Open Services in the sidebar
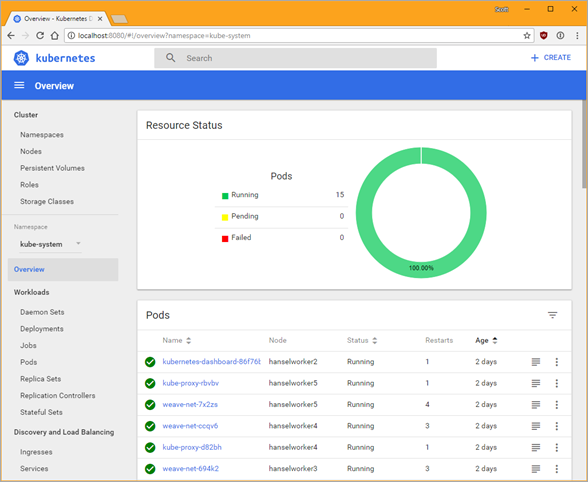The image size is (588, 482). (x=34, y=468)
